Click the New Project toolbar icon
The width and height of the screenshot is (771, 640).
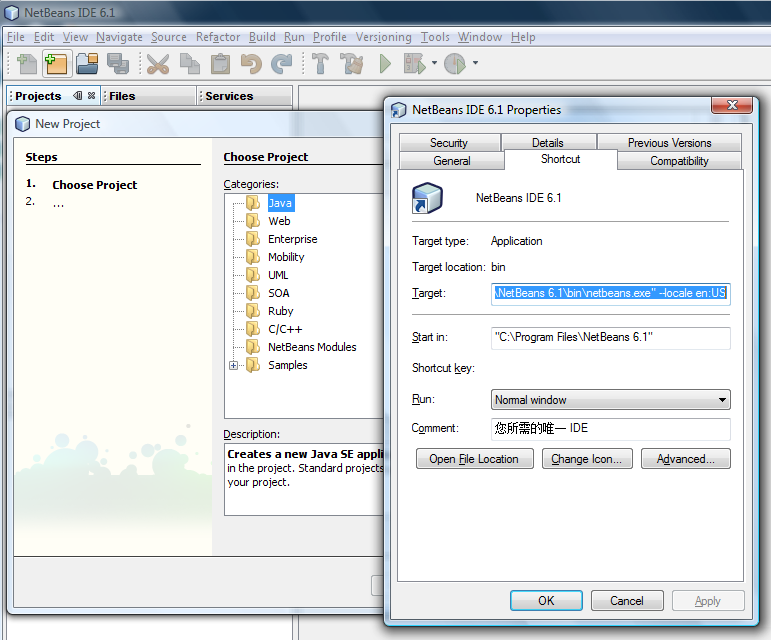pos(56,64)
